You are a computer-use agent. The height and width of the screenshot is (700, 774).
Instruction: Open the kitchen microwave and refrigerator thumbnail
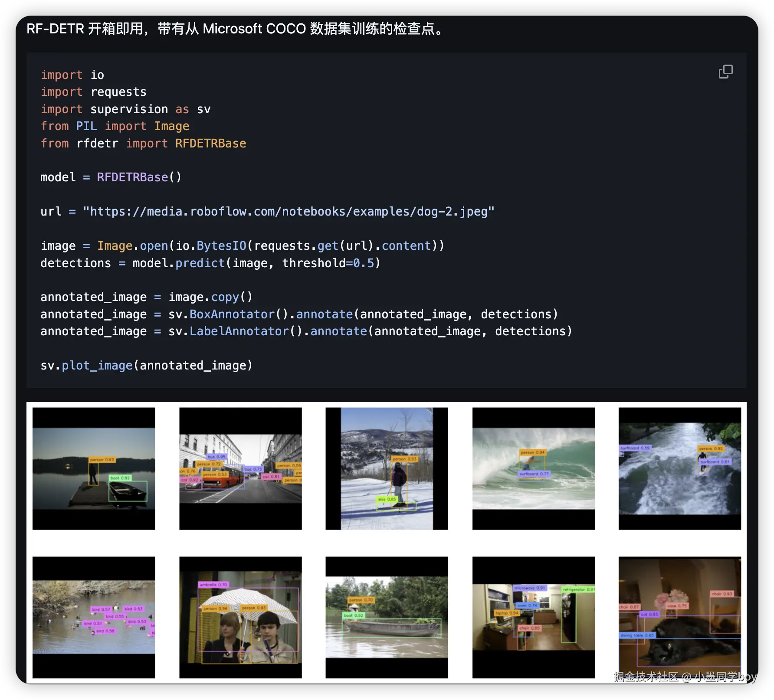point(533,617)
